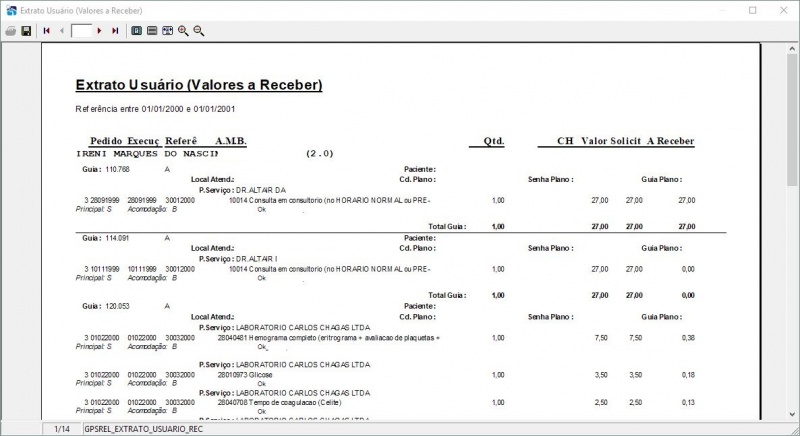This screenshot has width=800, height=436.
Task: Click Guia number 120.053
Action: coord(117,306)
